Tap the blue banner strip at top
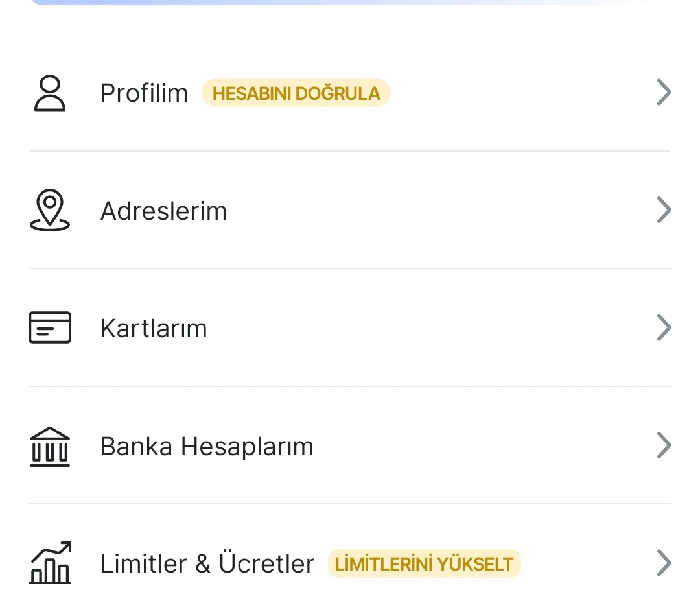 [x=350, y=2]
